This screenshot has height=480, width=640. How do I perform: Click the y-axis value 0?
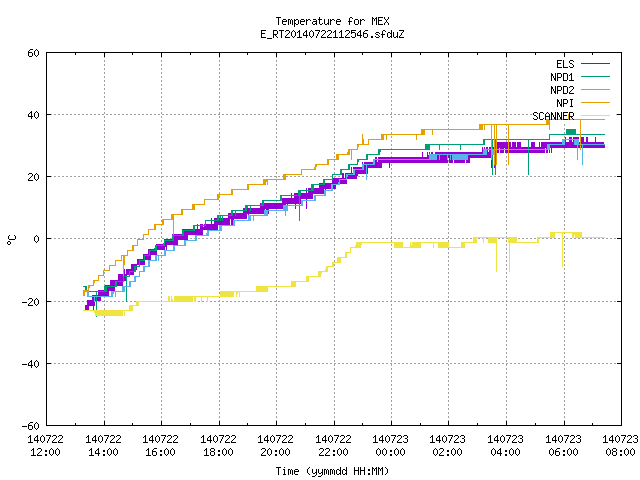(36, 239)
